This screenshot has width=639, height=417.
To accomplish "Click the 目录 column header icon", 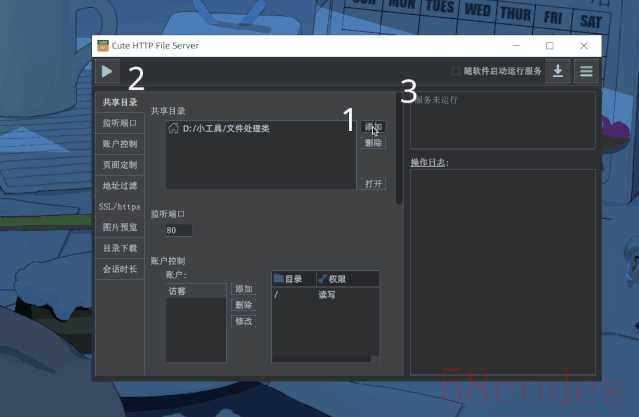I will (x=279, y=278).
